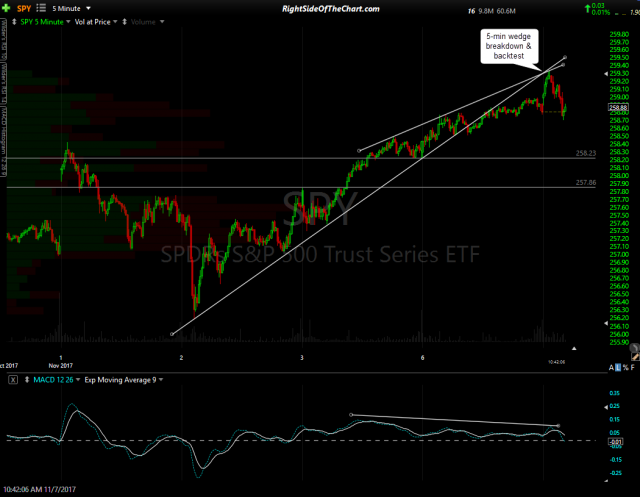Open the Vol at Price indicator dropdown
640x497 pixels.
115,22
